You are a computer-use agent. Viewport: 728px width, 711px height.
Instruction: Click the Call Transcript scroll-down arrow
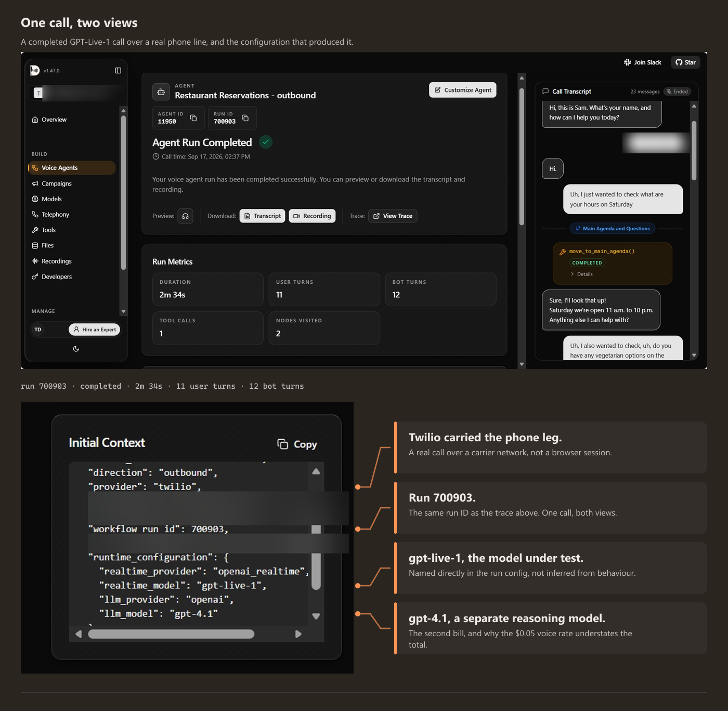694,355
